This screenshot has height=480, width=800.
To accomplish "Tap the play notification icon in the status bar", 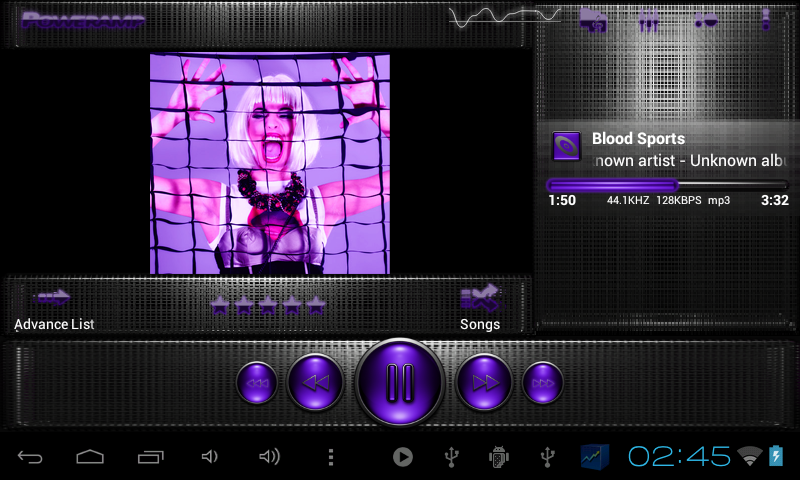I will coord(403,457).
